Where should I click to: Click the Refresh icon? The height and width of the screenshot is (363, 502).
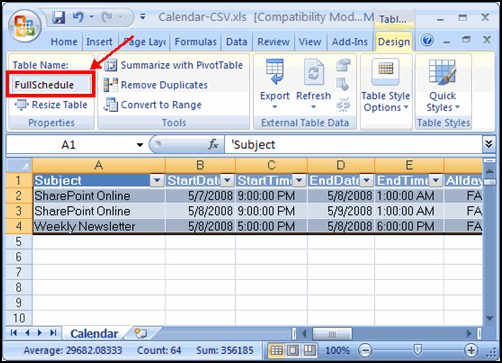(314, 71)
